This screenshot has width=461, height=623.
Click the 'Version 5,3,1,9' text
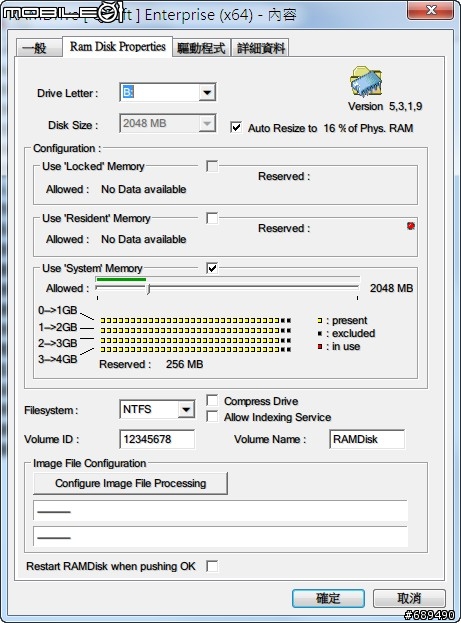coord(385,106)
